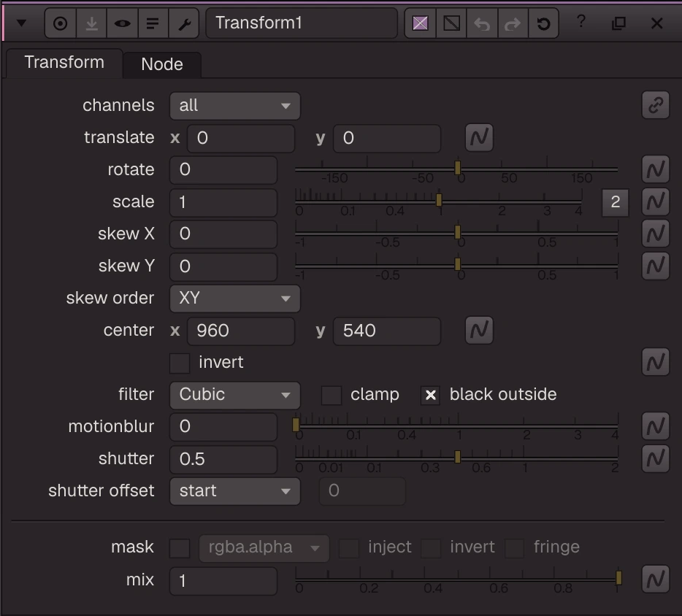Open the rgba.alpha mask channel dropdown

pos(264,548)
